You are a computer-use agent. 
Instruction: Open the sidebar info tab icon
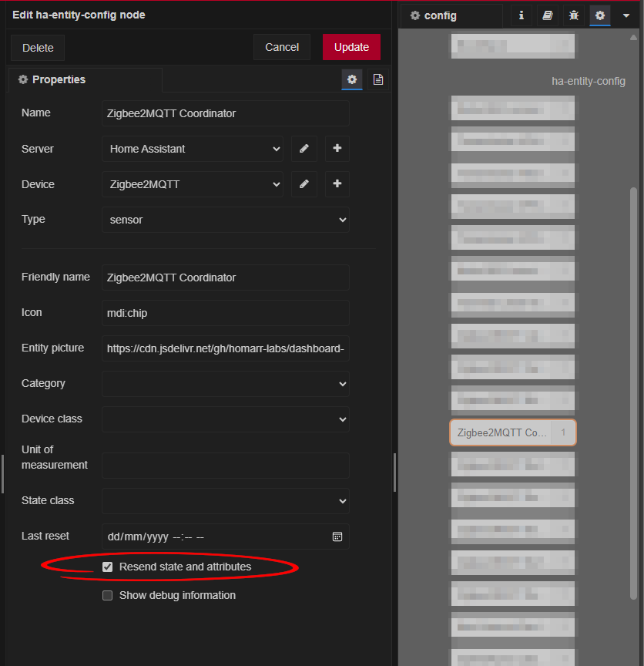click(x=522, y=15)
